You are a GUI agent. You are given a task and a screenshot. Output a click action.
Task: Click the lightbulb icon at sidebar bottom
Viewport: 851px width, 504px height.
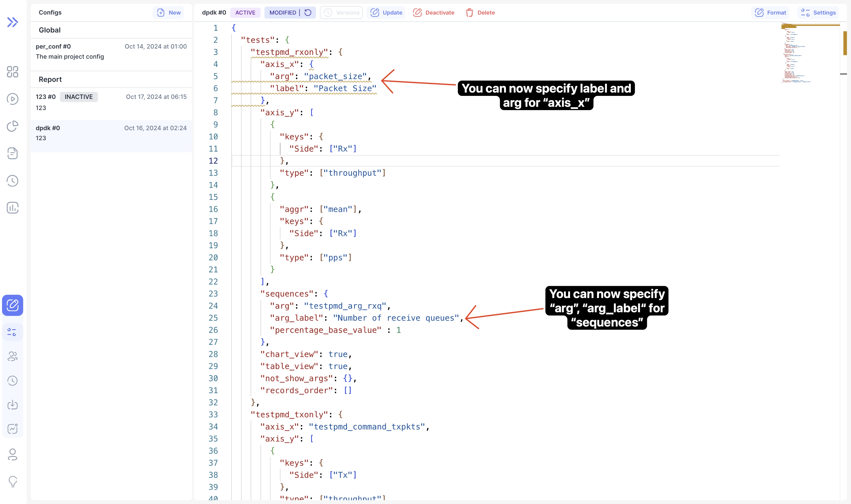(12, 481)
